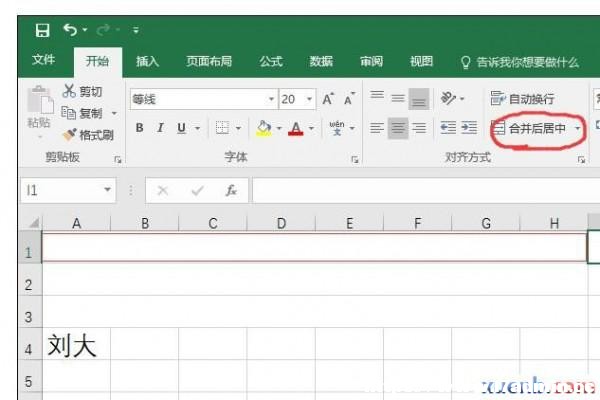Select align text right icon
600x400 pixels.
(419, 128)
